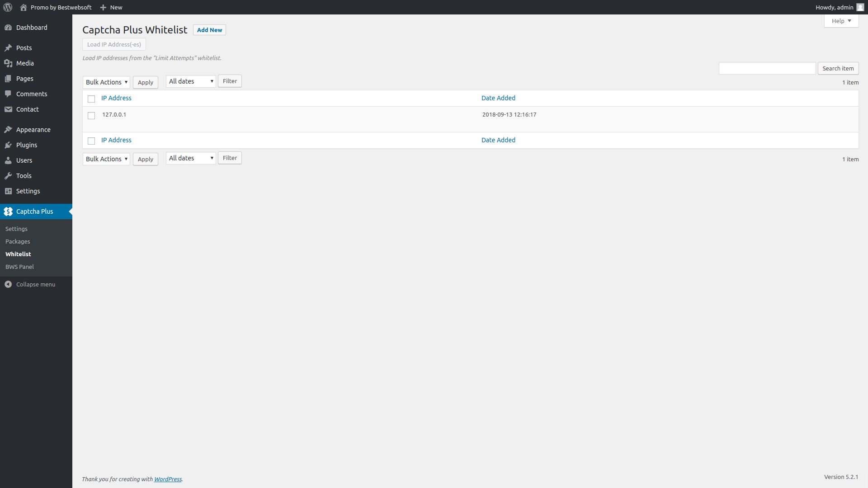The width and height of the screenshot is (868, 488).
Task: Toggle the footer IP Address select-all checkbox
Action: click(91, 141)
